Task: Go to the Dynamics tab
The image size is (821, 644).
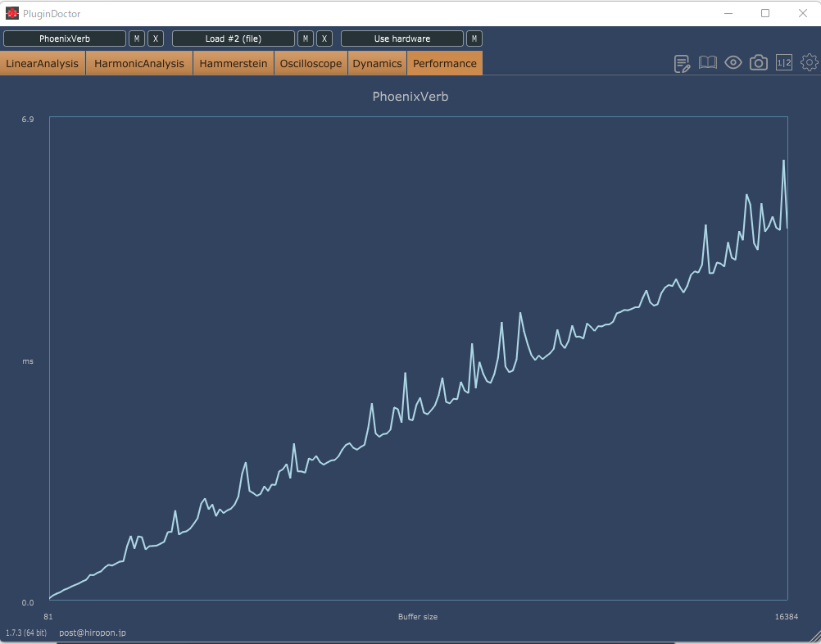Action: pos(377,63)
